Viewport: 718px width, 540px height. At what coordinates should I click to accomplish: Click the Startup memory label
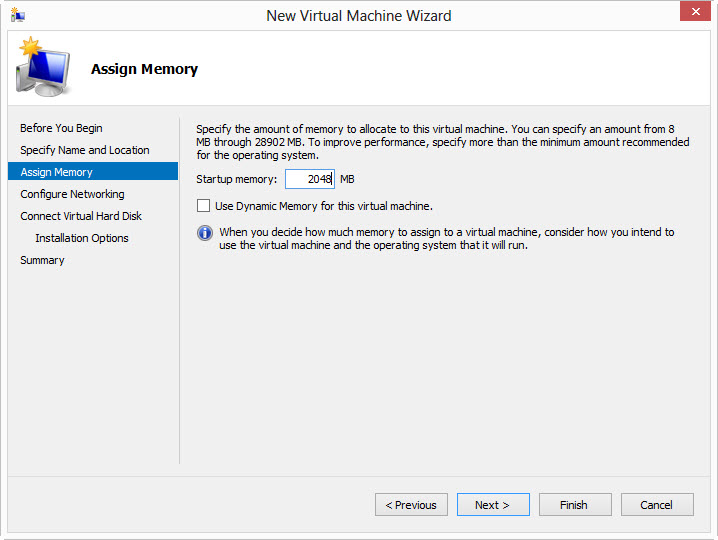click(236, 179)
